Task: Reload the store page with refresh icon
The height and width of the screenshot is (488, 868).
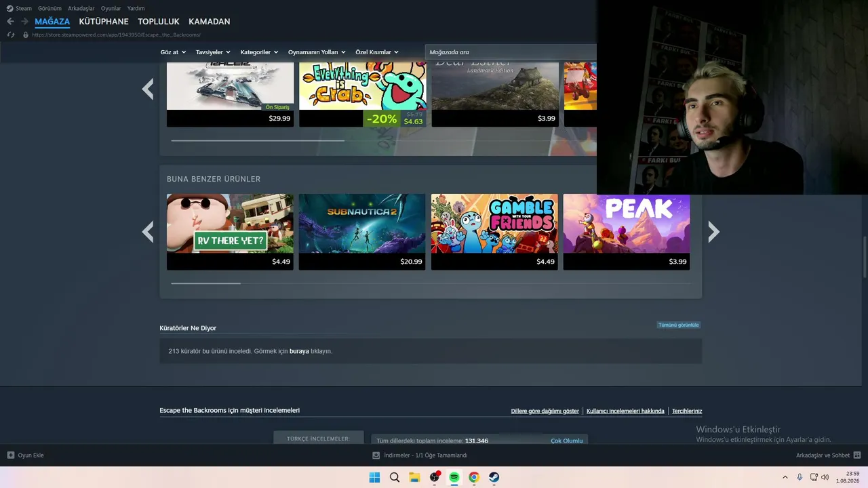Action: pyautogui.click(x=10, y=35)
